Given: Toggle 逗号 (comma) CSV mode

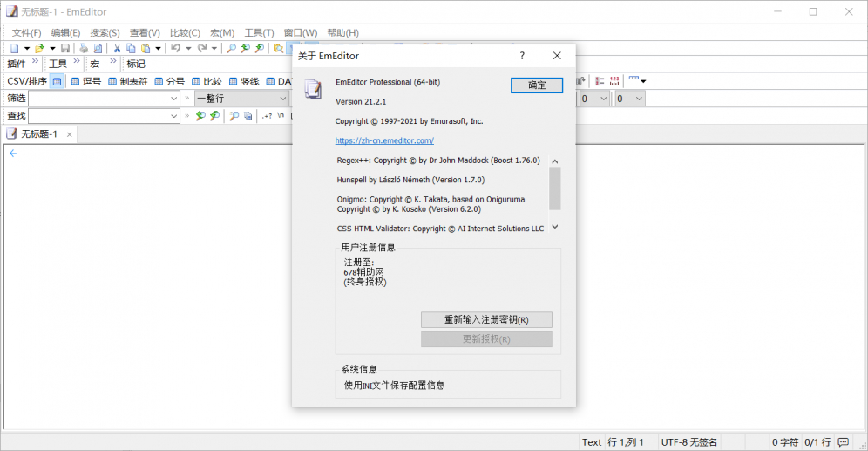Looking at the screenshot, I should click(85, 81).
